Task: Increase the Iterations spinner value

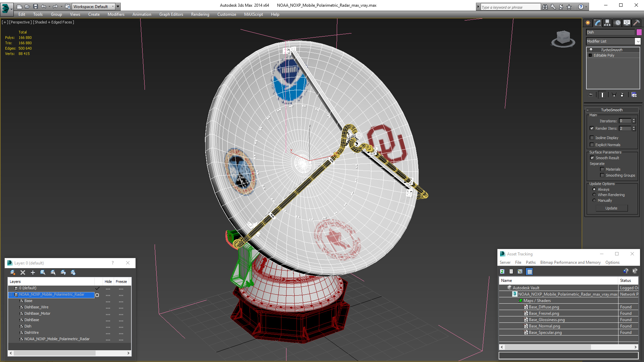Action: (x=634, y=120)
